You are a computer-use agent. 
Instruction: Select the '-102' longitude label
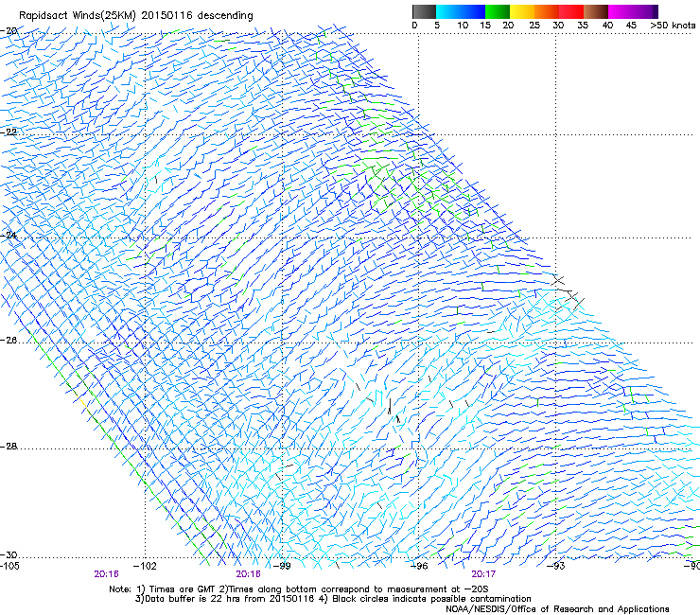click(145, 566)
